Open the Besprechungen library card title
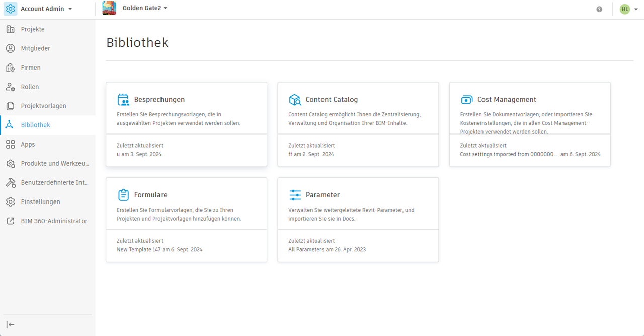The height and width of the screenshot is (336, 644). 159,100
